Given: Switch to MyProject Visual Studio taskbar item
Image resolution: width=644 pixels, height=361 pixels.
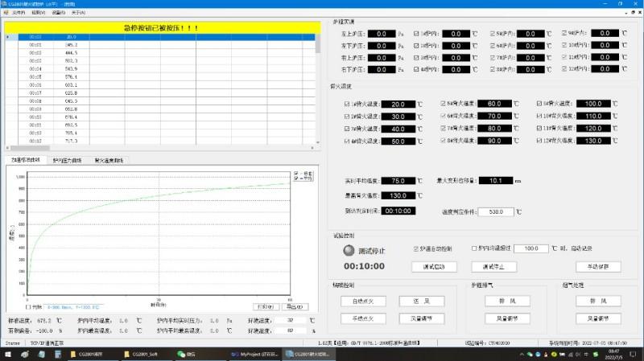Looking at the screenshot, I should (x=254, y=354).
